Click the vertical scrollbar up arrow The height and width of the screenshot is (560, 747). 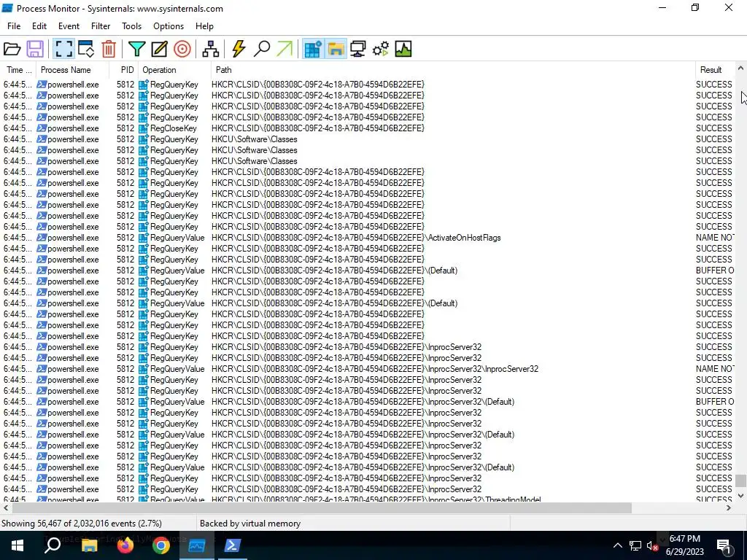tap(740, 69)
